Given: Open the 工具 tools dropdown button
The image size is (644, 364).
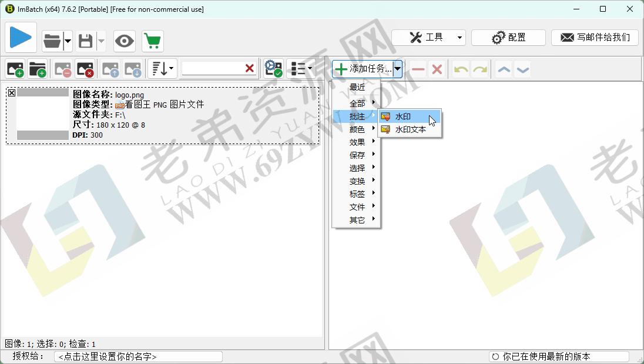Looking at the screenshot, I should coord(428,38).
